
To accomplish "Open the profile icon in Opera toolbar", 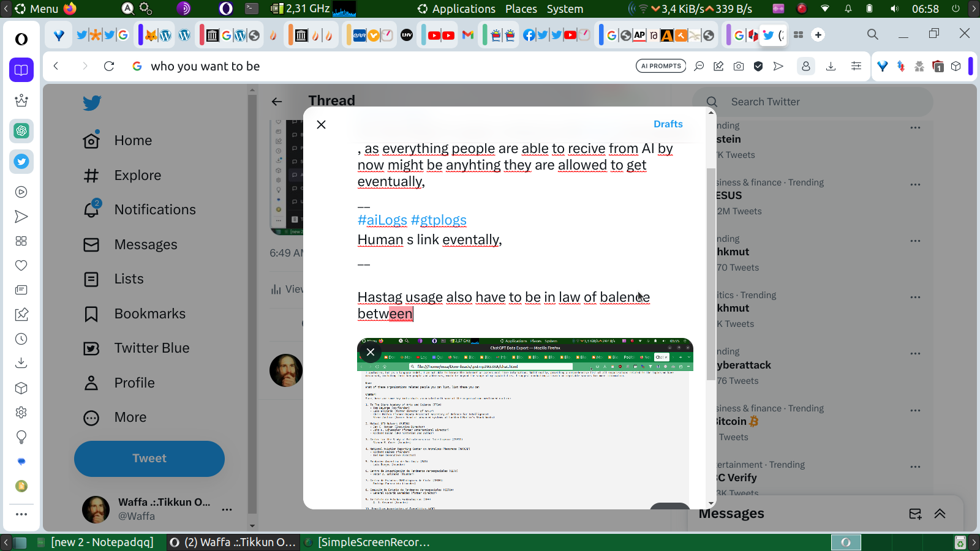I will [806, 66].
